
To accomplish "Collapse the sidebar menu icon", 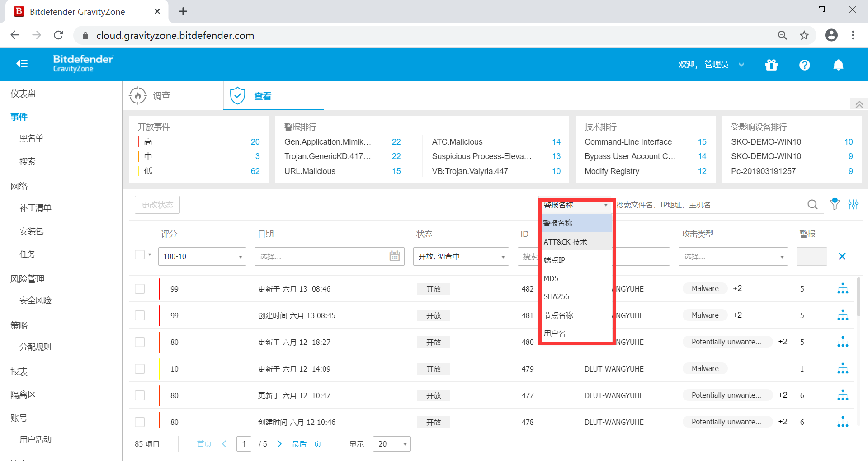I will click(x=22, y=64).
